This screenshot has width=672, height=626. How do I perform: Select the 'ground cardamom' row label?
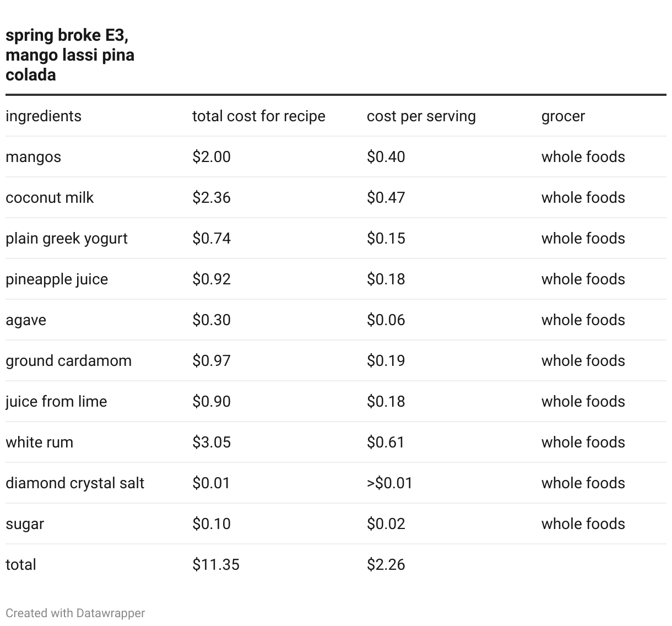69,361
